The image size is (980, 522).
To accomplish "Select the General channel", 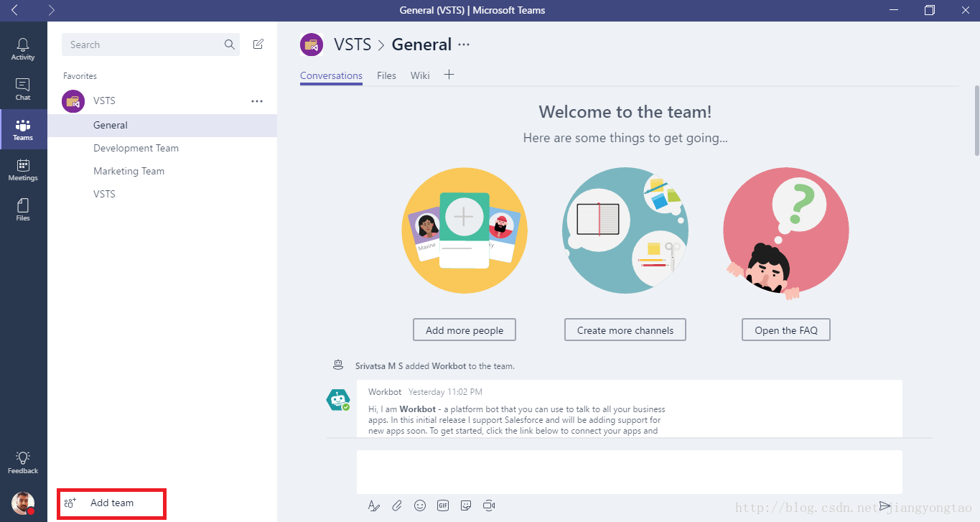I will tap(162, 125).
